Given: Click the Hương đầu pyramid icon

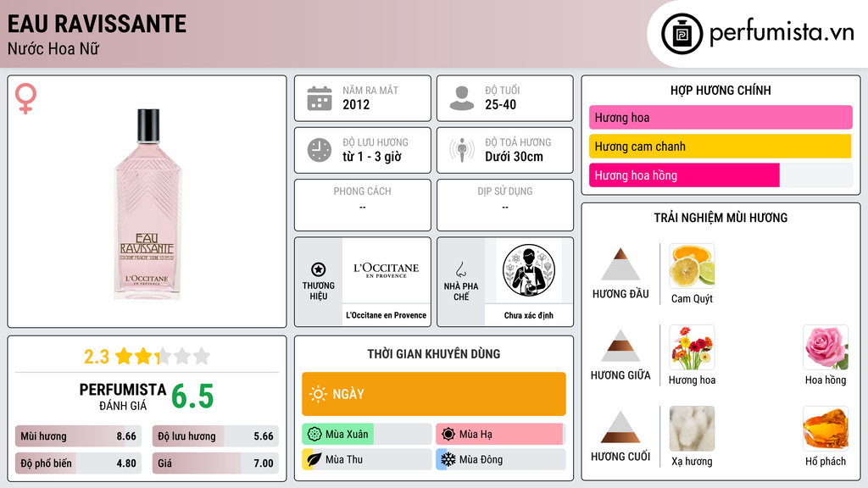Looking at the screenshot, I should (x=620, y=264).
